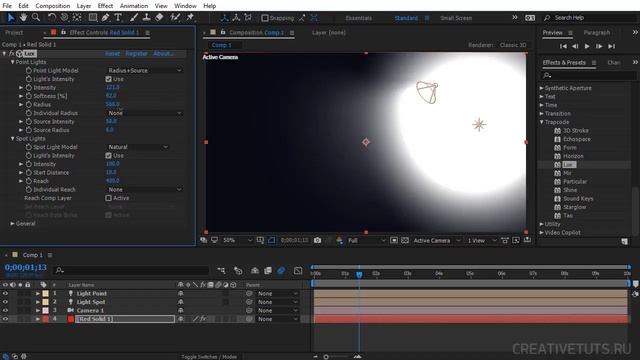
Task: Open the Active Camera view dropdown
Action: [437, 241]
